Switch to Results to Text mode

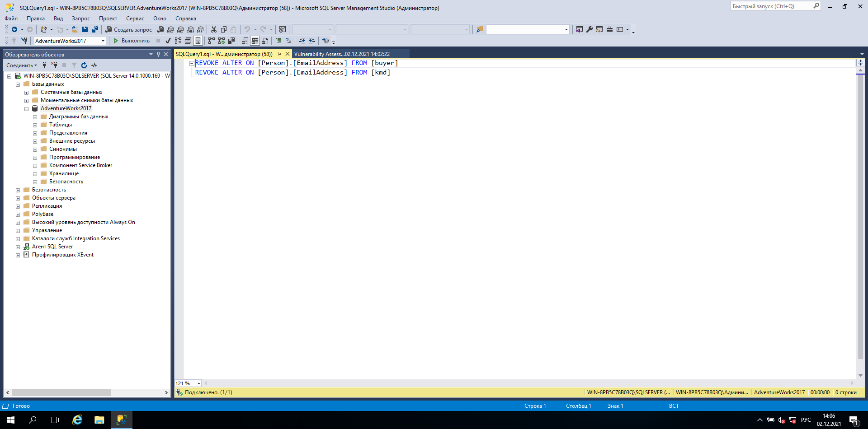(245, 41)
